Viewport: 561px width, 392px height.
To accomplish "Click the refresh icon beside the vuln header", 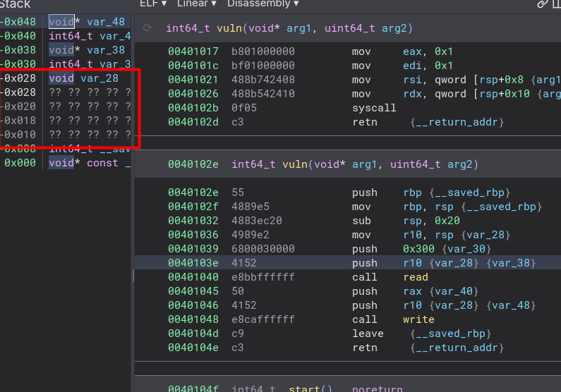I will [147, 29].
